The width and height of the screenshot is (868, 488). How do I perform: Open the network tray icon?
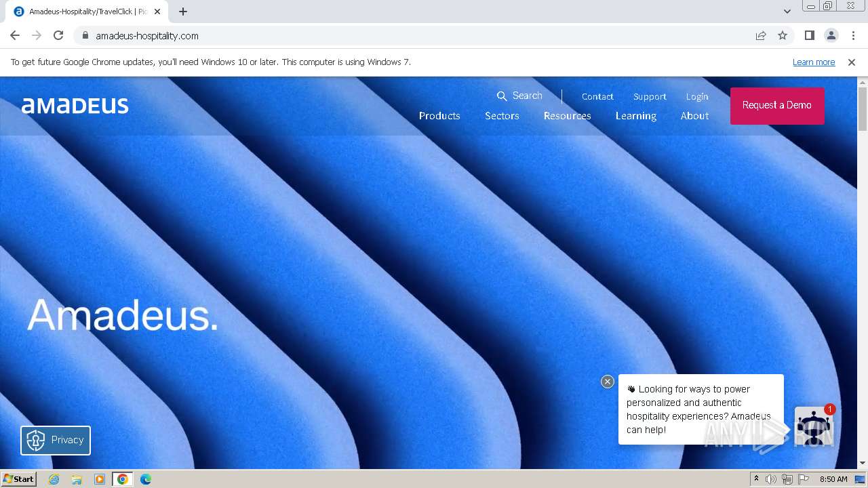787,479
